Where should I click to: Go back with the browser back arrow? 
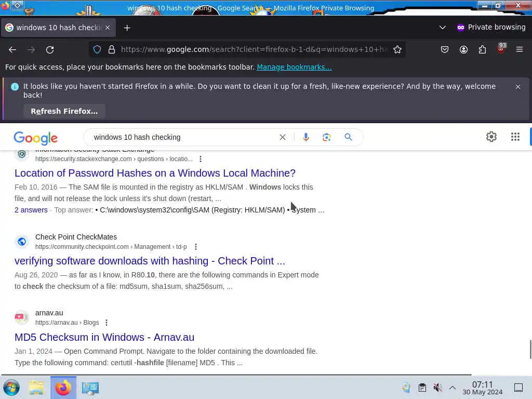pos(12,50)
